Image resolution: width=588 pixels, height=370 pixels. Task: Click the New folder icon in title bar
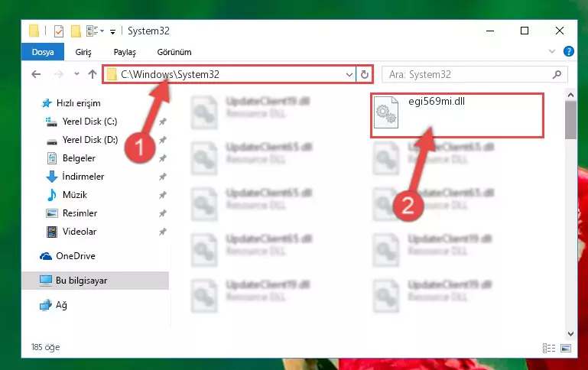coord(76,31)
